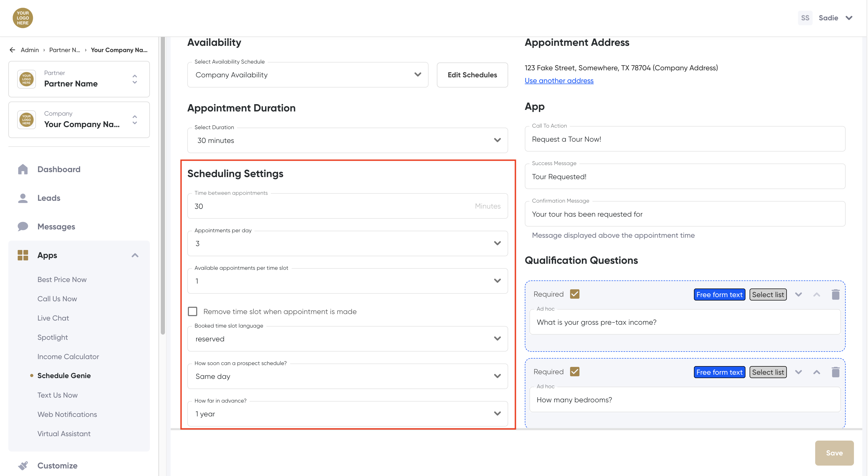
Task: Open Income Calculator in sidebar
Action: [x=68, y=356]
